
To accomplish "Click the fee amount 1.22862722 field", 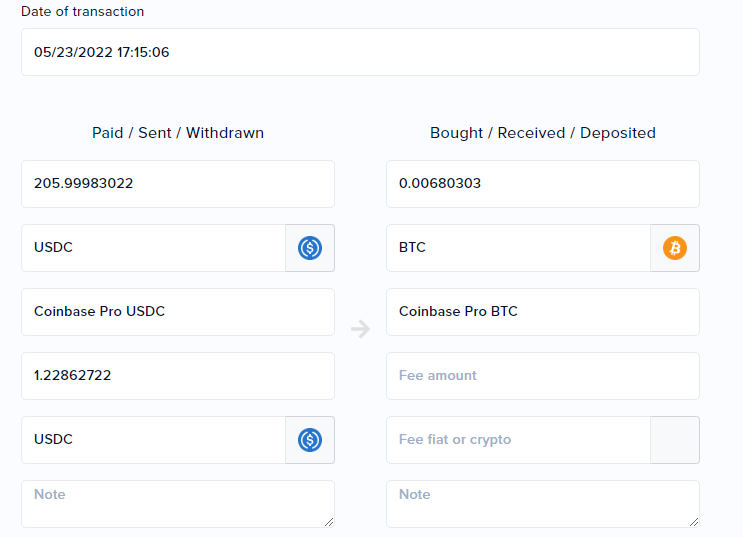I will (x=178, y=376).
